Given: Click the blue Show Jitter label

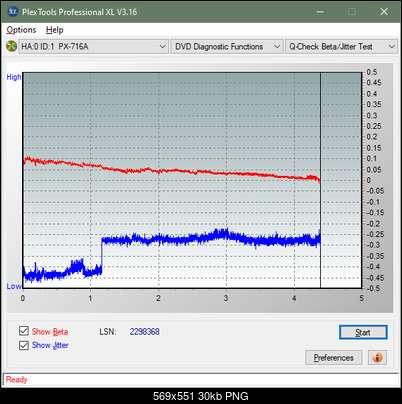Looking at the screenshot, I should click(50, 345).
